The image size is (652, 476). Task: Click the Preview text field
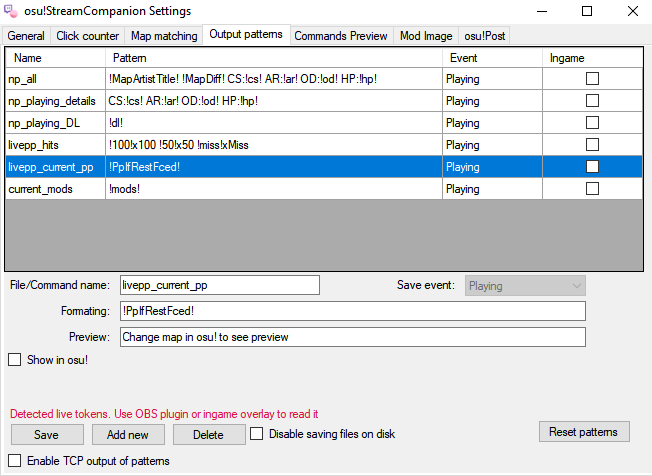(x=353, y=337)
